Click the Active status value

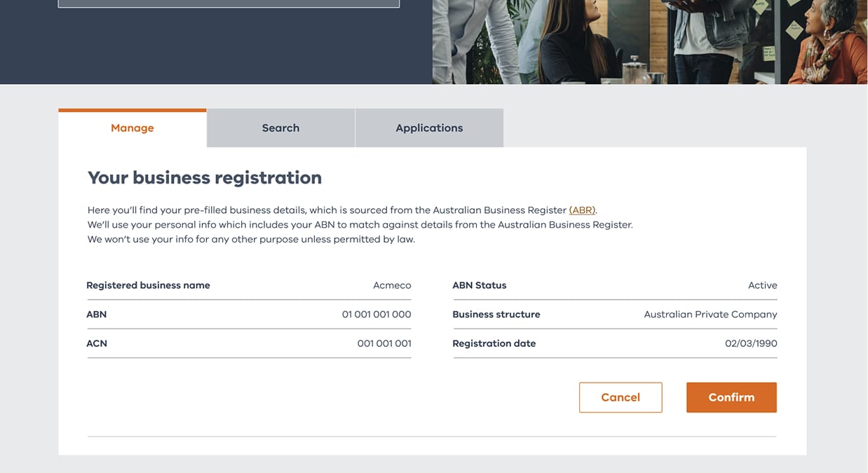[x=762, y=285]
